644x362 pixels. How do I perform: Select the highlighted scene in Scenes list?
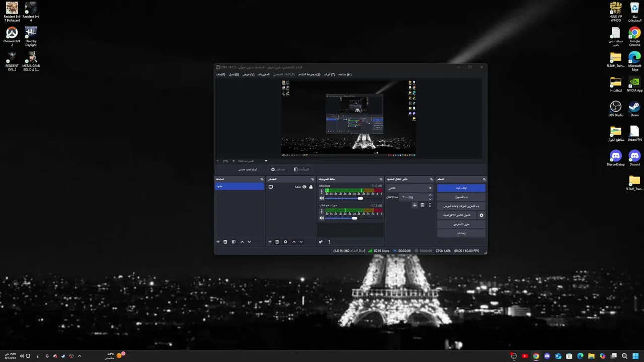coord(239,187)
